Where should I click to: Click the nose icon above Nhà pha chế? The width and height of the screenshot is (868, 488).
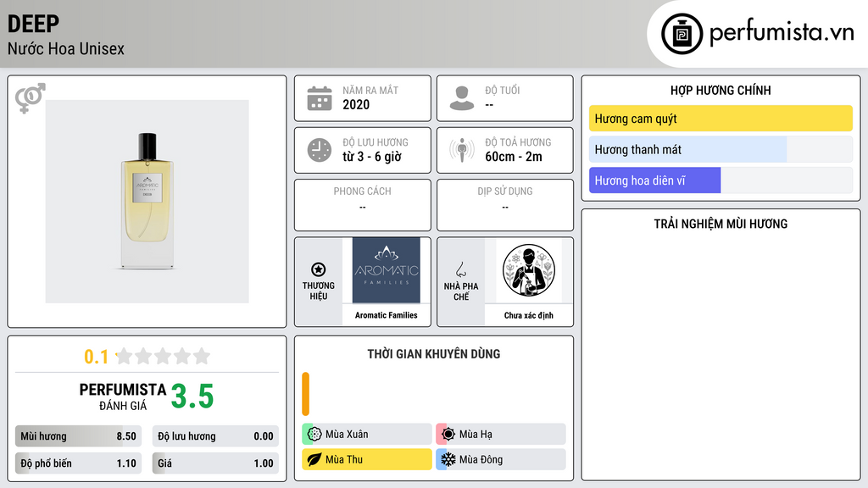point(460,269)
